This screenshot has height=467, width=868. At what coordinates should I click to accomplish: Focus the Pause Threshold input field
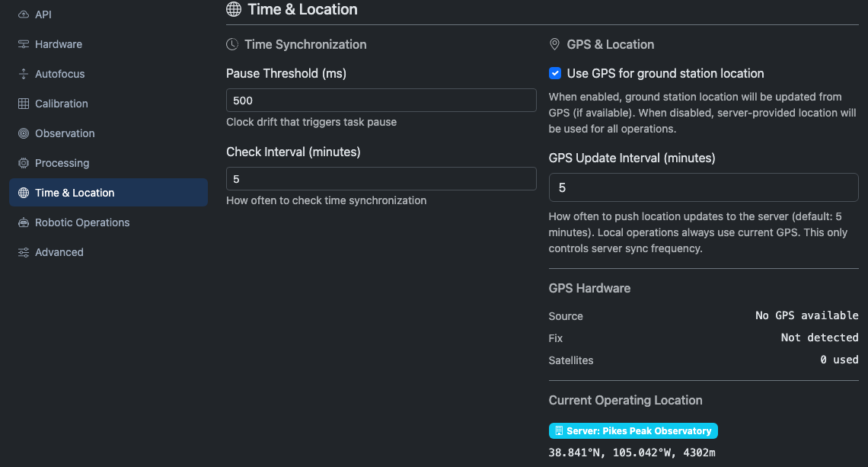pos(381,101)
